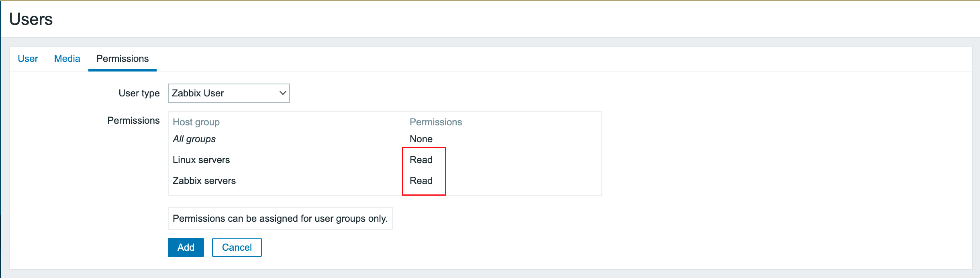Image resolution: width=980 pixels, height=278 pixels.
Task: Select the Permissions tab
Action: point(122,59)
